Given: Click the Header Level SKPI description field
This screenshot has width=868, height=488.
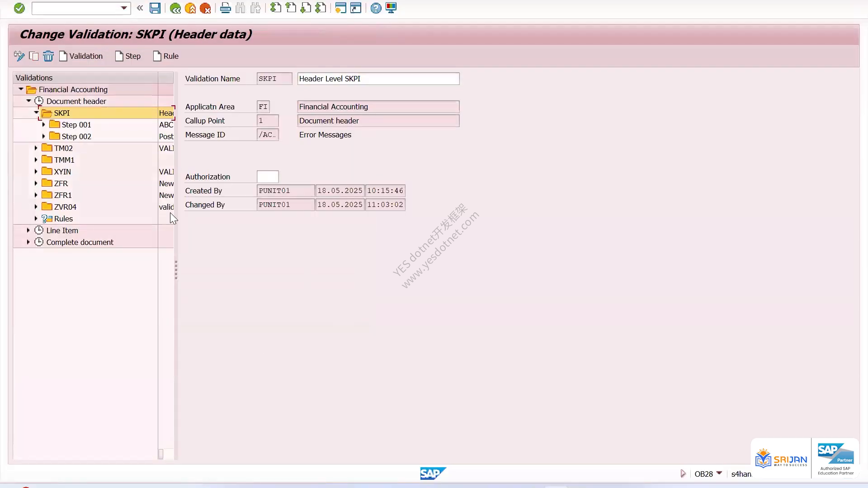Looking at the screenshot, I should 378,79.
